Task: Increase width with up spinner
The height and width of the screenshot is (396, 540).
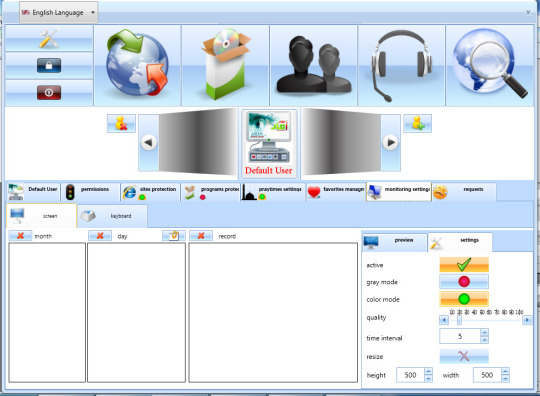Action: coord(505,371)
